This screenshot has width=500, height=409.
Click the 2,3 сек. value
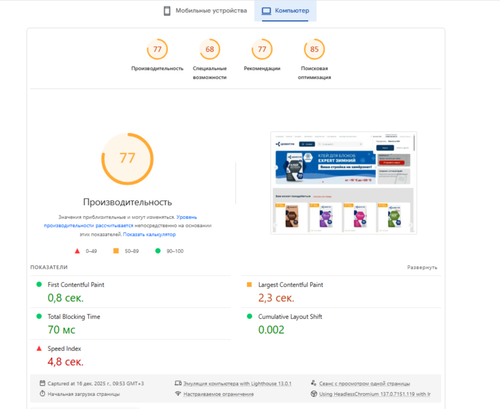click(276, 298)
